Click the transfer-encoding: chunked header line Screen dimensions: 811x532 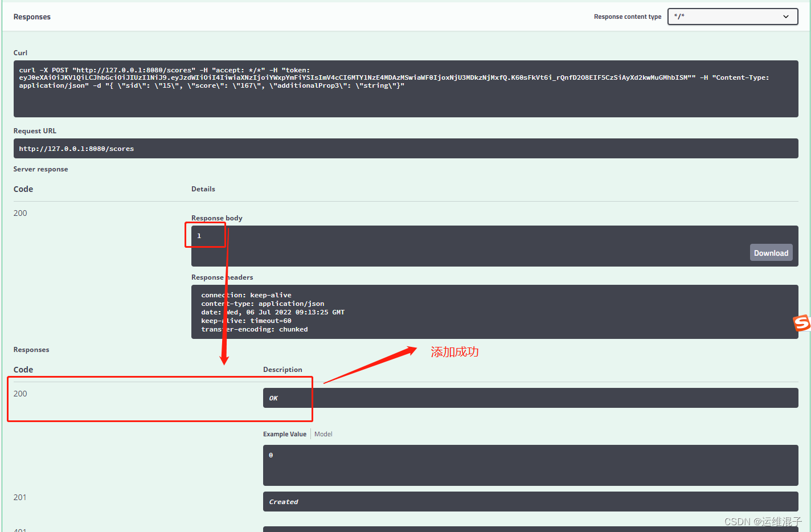point(255,329)
